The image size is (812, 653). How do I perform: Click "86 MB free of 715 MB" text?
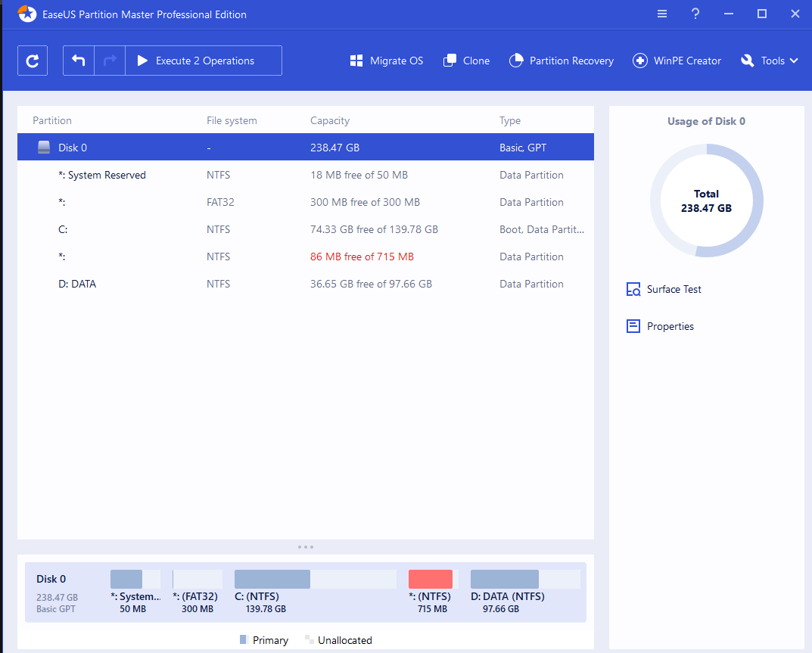(362, 257)
